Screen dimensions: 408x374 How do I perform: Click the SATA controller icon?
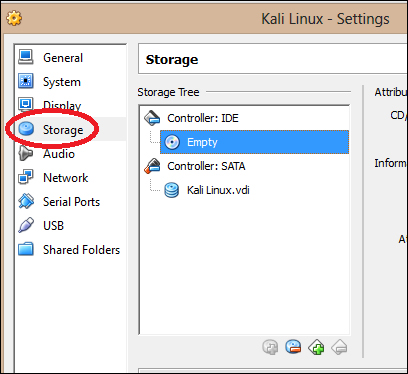coord(152,166)
